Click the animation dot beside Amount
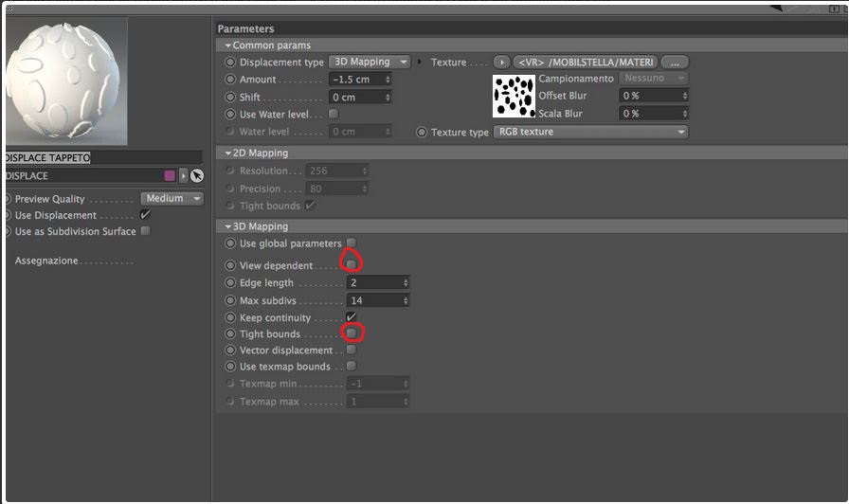This screenshot has width=849, height=504. point(230,79)
